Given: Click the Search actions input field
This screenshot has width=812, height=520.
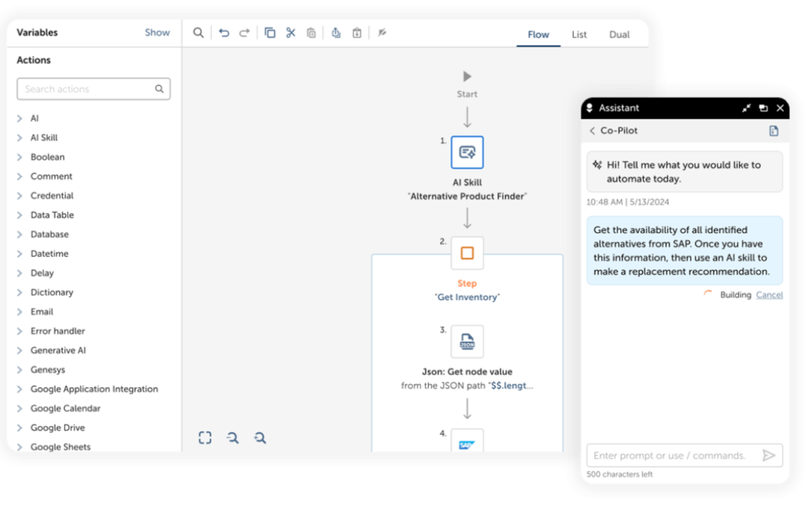Looking at the screenshot, I should point(94,89).
